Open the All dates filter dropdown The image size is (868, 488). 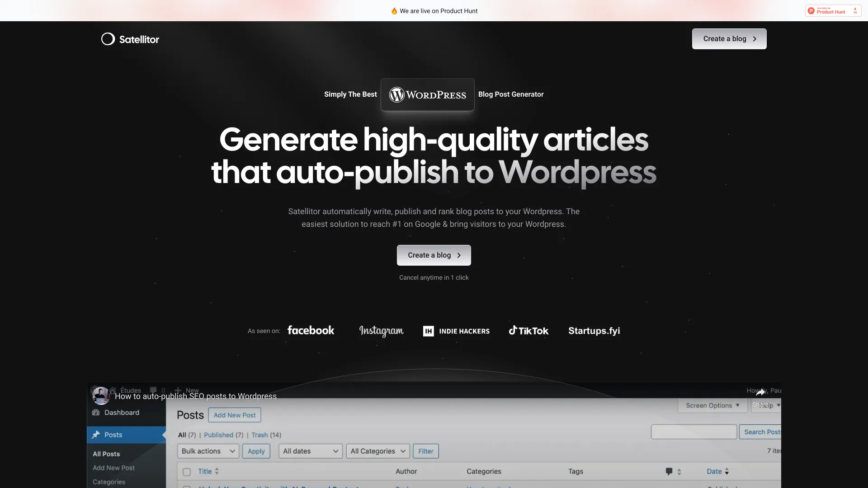pos(310,451)
